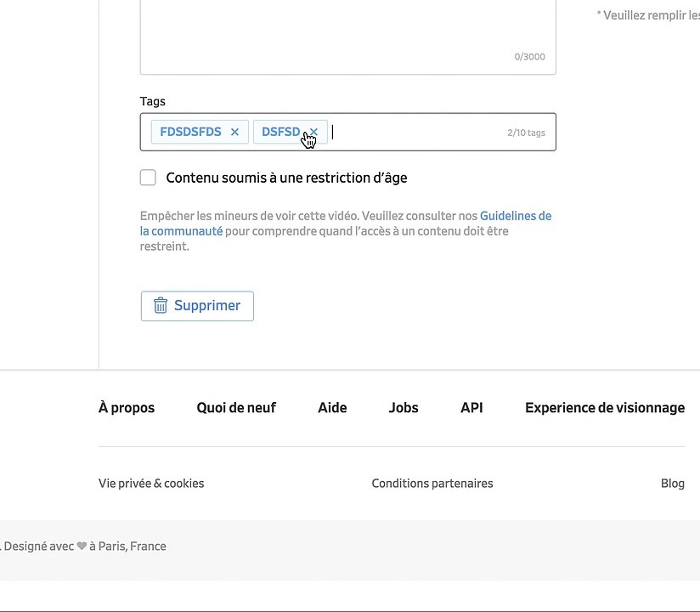Select the FDSDSFDS tag chip label
The width and height of the screenshot is (700, 612).
point(190,132)
